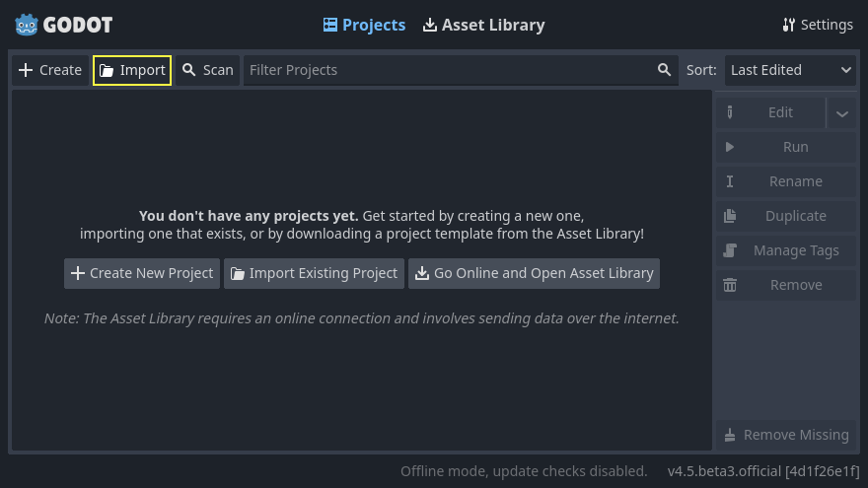This screenshot has height=488, width=868.
Task: Click the Remove trash icon
Action: coord(730,285)
